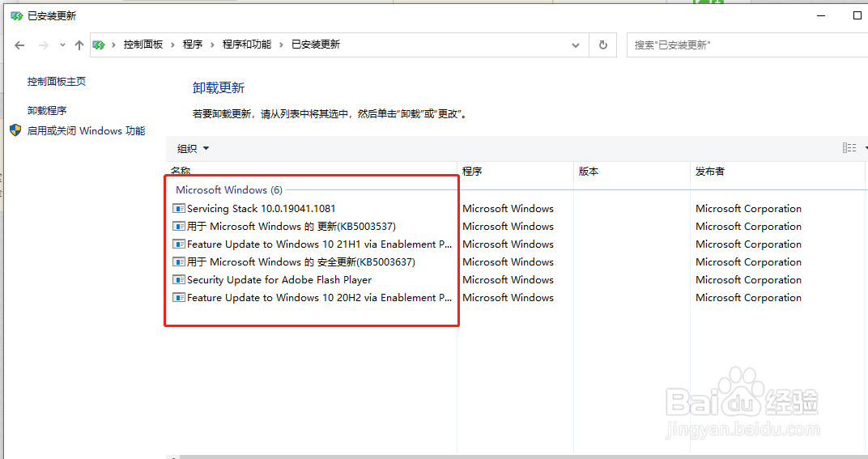Minimize the 已安装更新 window

821,16
